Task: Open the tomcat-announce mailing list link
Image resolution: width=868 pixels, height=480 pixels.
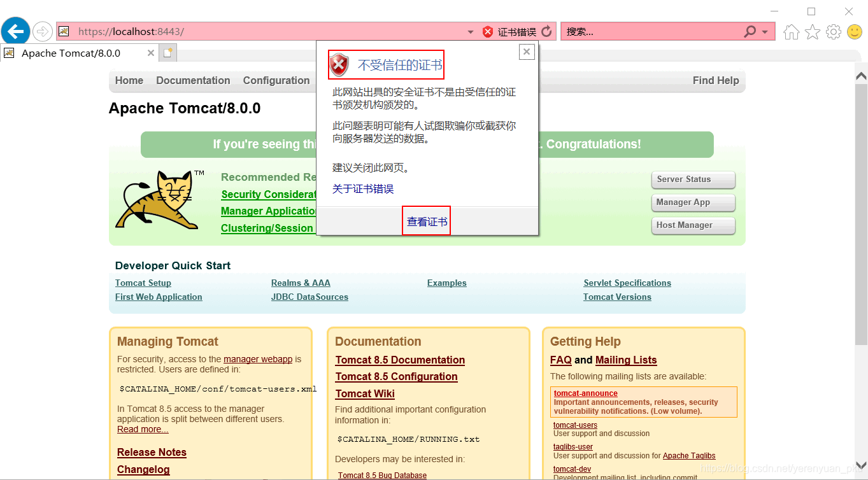Action: point(586,393)
